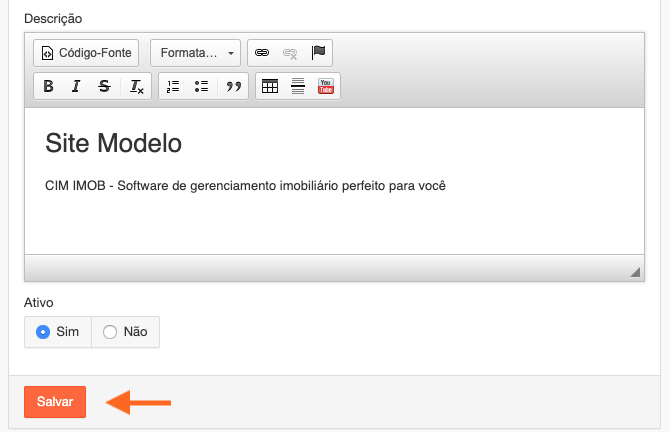Viewport: 670px width, 432px height.
Task: Apply strikethrough formatting
Action: pyautogui.click(x=104, y=87)
